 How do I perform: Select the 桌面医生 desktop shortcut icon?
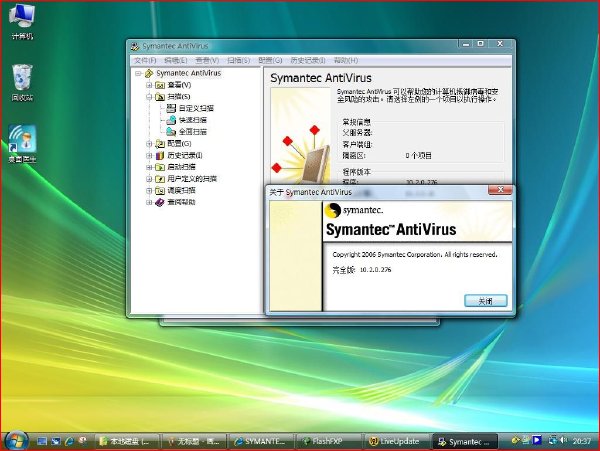(22, 138)
